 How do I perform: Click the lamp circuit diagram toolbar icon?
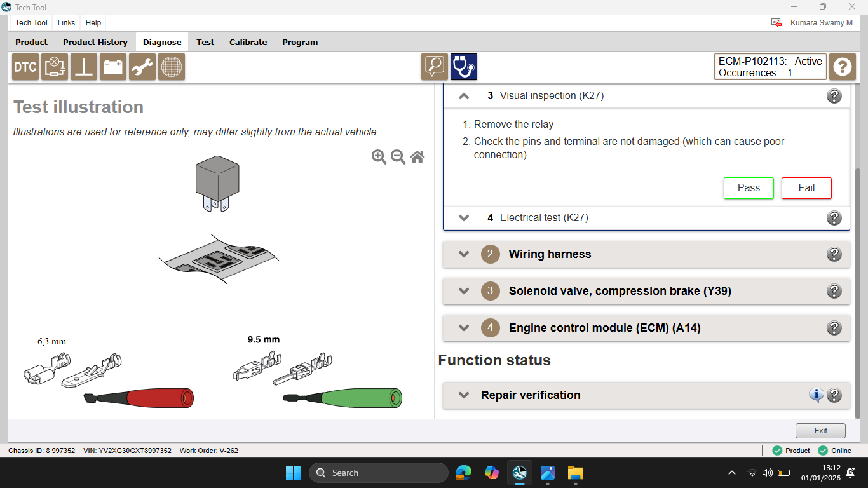[55, 67]
